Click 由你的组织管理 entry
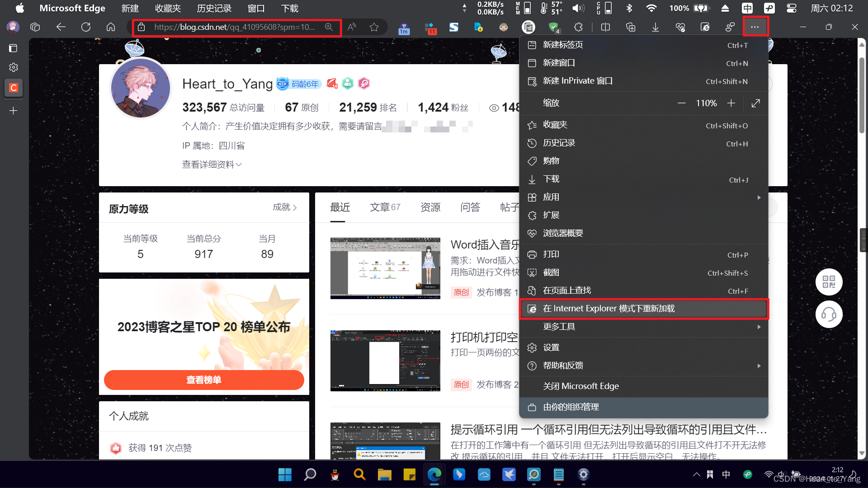Image resolution: width=868 pixels, height=488 pixels. point(644,407)
